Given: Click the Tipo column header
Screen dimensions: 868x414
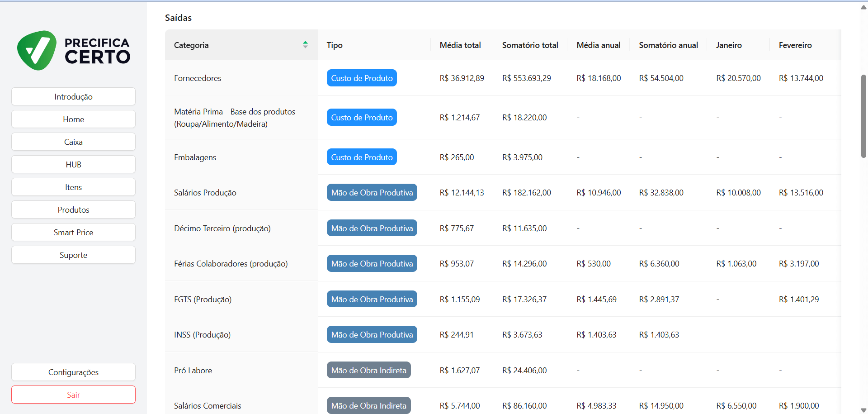Looking at the screenshot, I should (x=335, y=45).
